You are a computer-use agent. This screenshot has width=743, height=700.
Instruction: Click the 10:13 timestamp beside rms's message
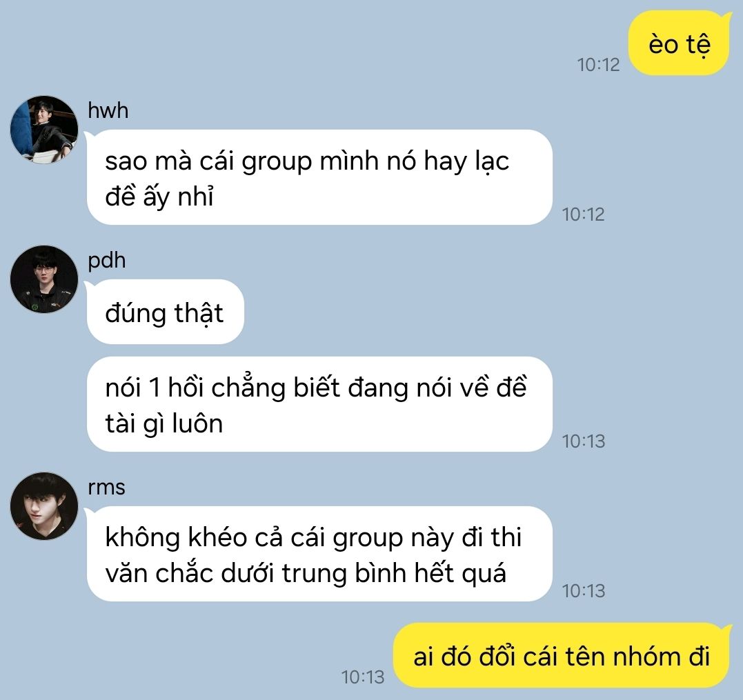(584, 591)
